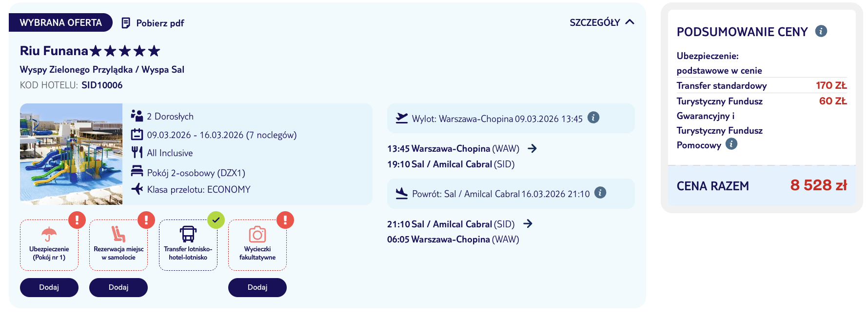Expand return flight Sal / Amilcal Cabral arrow
The height and width of the screenshot is (321, 868).
[528, 223]
